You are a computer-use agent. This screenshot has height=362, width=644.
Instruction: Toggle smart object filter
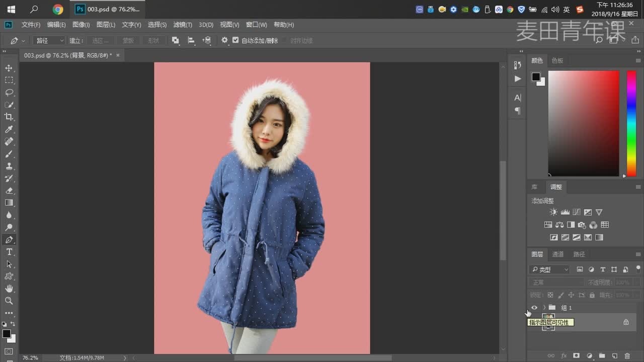coord(625,269)
